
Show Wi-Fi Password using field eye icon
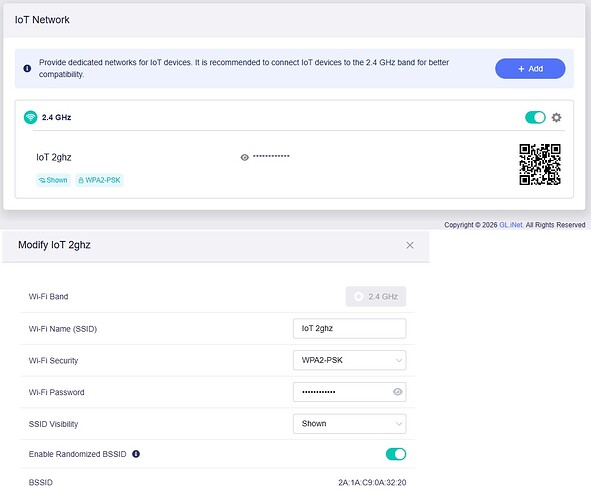(397, 392)
